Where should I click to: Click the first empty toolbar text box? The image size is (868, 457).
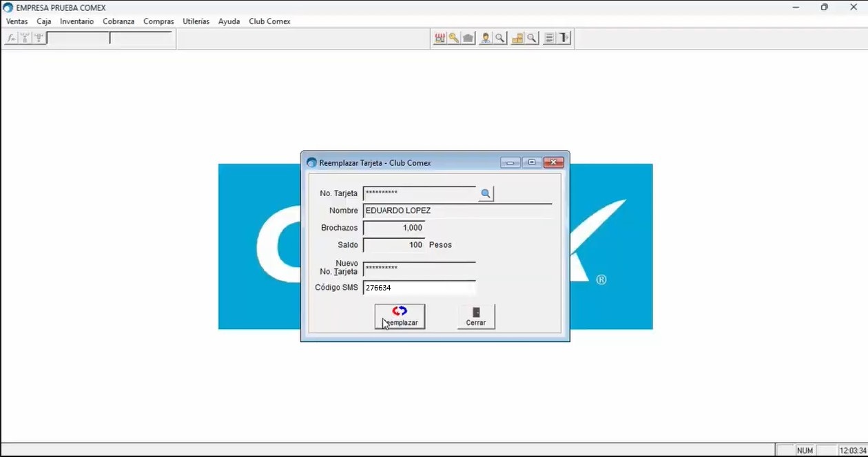pyautogui.click(x=78, y=39)
